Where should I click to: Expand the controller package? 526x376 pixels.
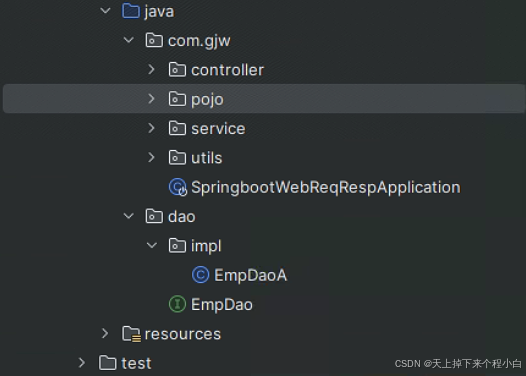(x=151, y=69)
